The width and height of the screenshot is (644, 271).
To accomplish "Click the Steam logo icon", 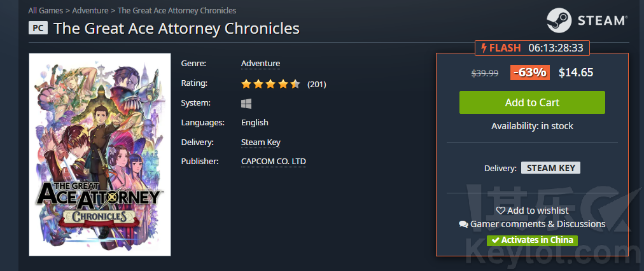I will [x=559, y=20].
